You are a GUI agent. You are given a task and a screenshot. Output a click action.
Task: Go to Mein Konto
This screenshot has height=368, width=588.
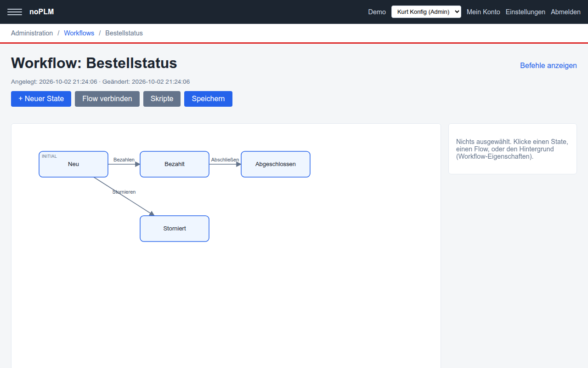pyautogui.click(x=483, y=12)
